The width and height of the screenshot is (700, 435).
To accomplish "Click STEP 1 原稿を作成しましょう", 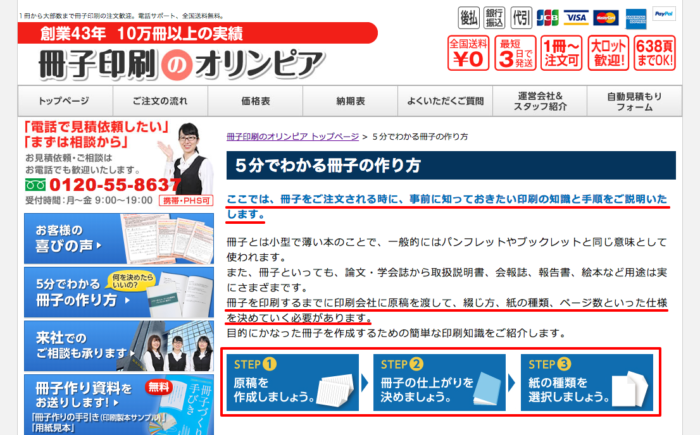I will (x=292, y=382).
